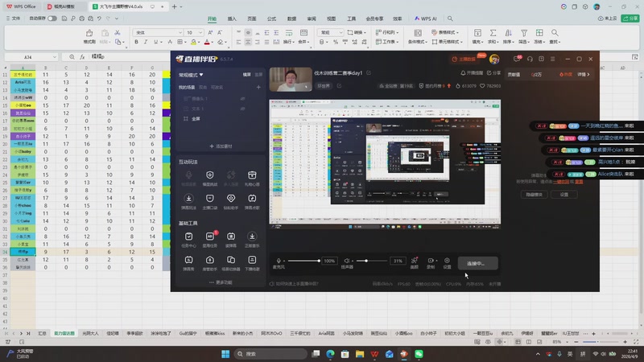Toggle the 自动保存 autosave switch in WPS

point(52,19)
